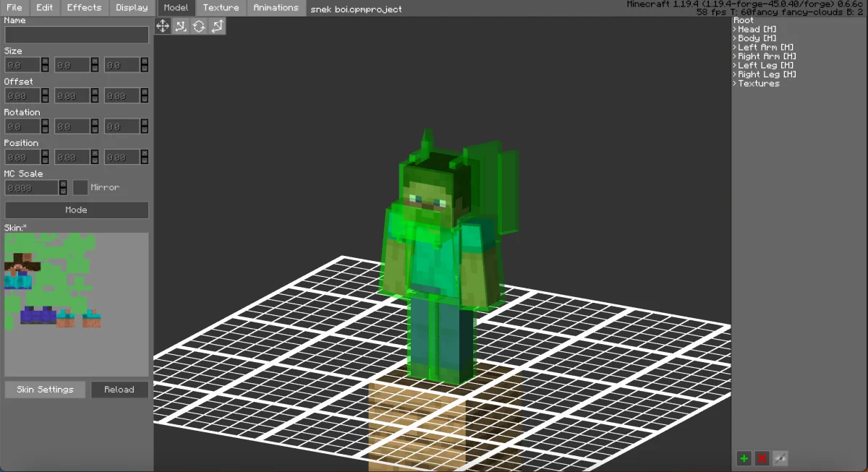Screen dimensions: 868x472
Task: Increment the third Size value
Action: (145, 61)
